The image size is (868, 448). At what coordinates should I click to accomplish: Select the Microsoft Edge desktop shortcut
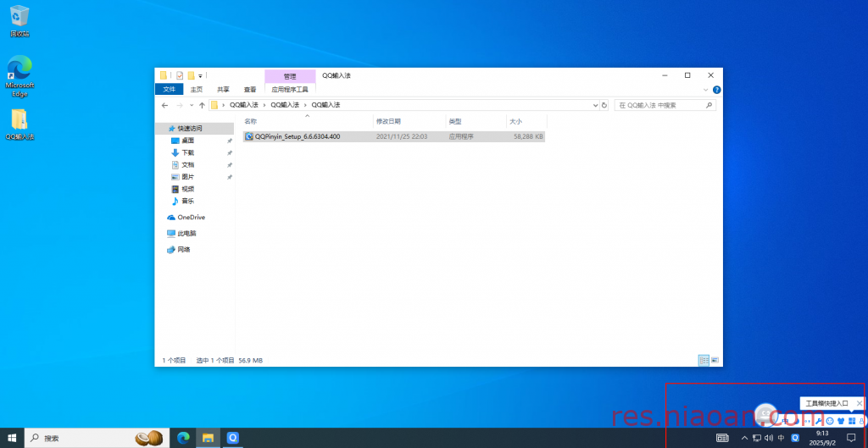19,76
